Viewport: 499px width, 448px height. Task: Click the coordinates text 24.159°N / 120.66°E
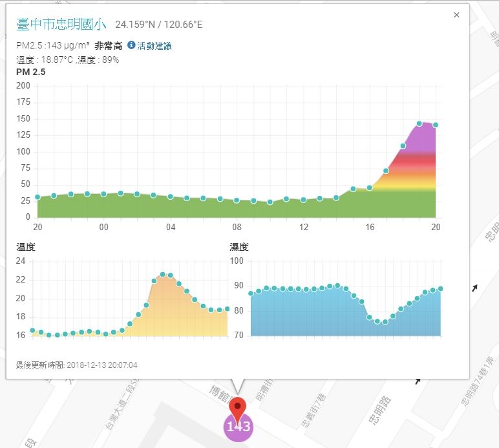coord(159,25)
